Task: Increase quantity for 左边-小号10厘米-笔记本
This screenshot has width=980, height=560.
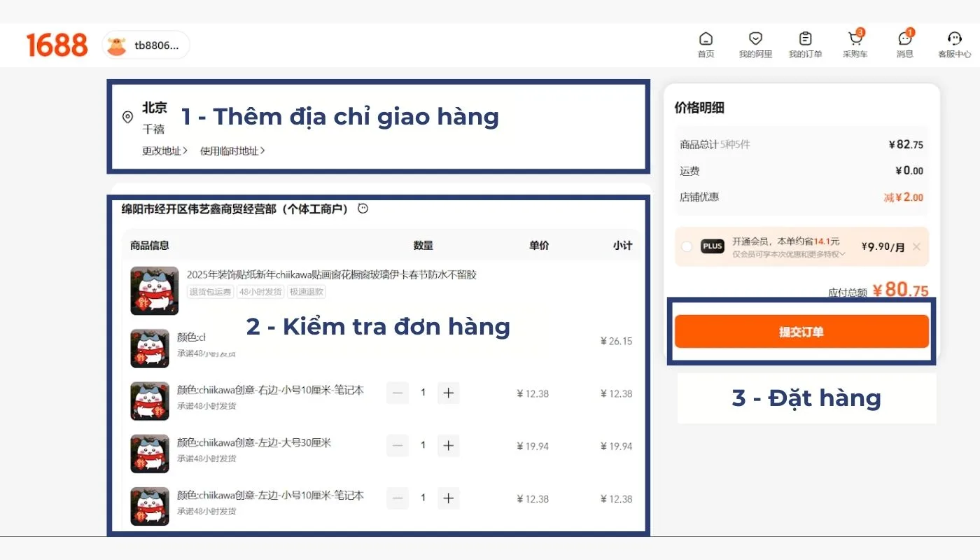Action: pos(449,498)
